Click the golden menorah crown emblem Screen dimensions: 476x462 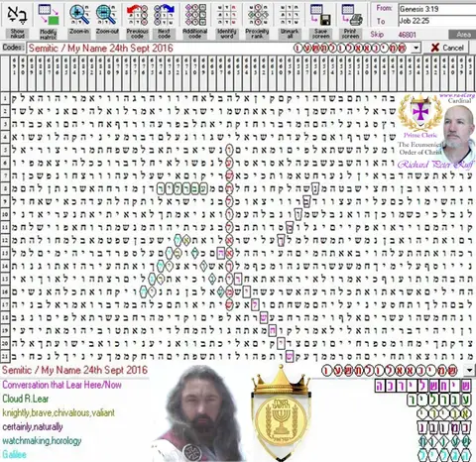coord(281,413)
